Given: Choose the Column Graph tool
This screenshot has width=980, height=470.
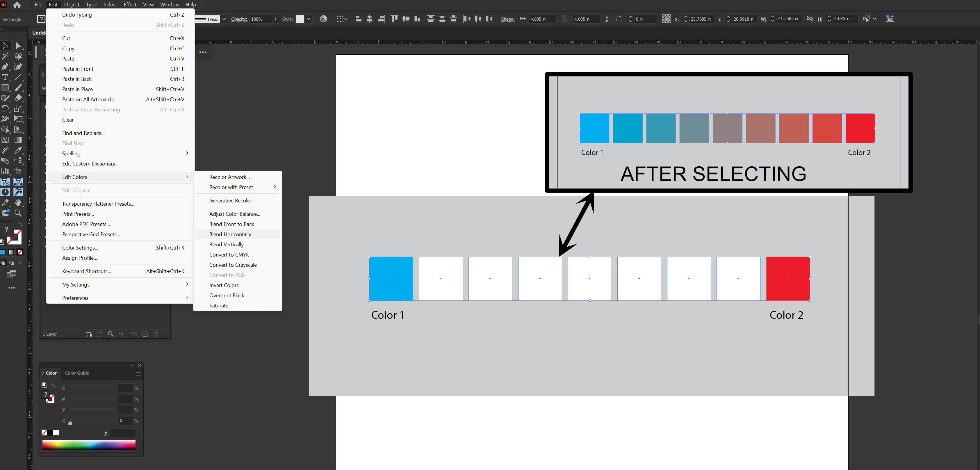Looking at the screenshot, I should click(x=5, y=171).
